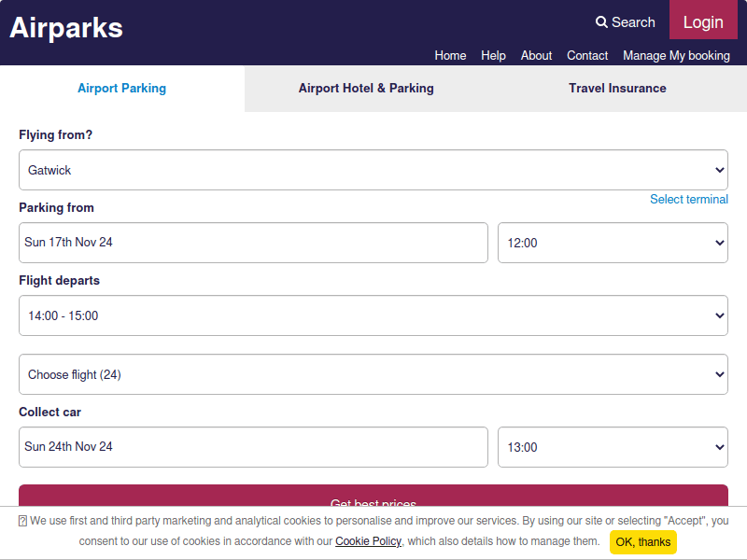The image size is (747, 560).
Task: Expand the Flight departs time range dropdown
Action: pyautogui.click(x=373, y=315)
